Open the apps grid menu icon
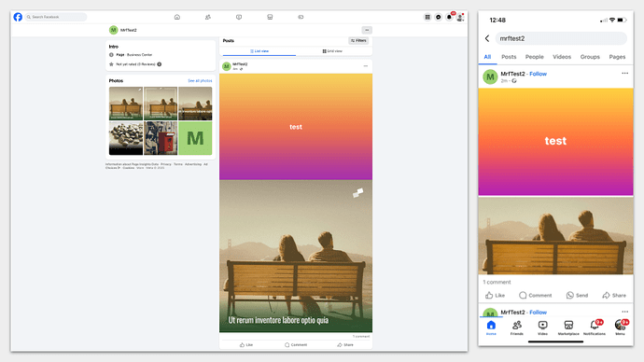 coord(427,17)
